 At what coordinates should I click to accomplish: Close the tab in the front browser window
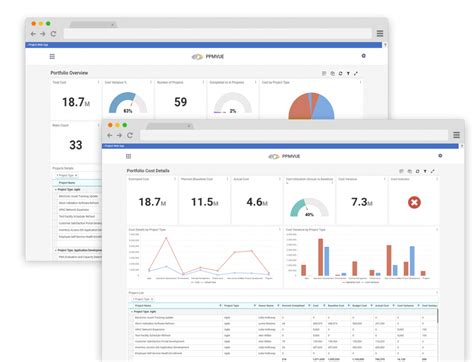[189, 126]
